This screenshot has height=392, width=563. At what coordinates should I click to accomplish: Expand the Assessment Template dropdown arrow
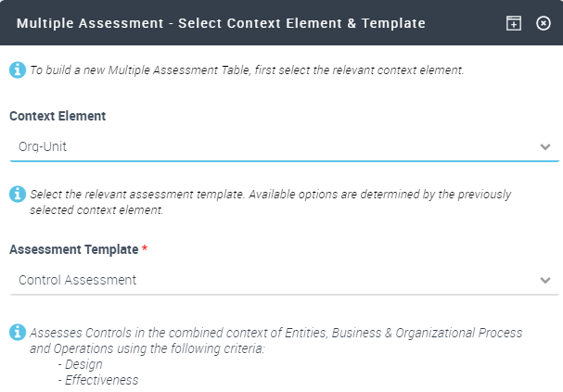[x=545, y=280]
